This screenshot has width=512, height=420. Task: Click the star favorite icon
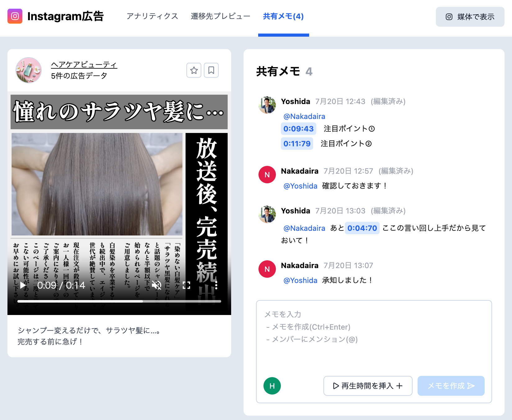[194, 70]
